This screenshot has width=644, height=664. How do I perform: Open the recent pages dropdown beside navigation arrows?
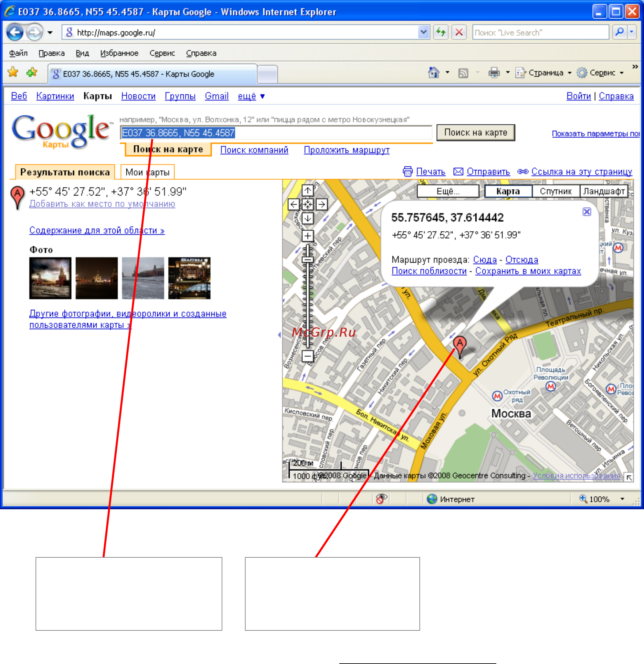50,33
